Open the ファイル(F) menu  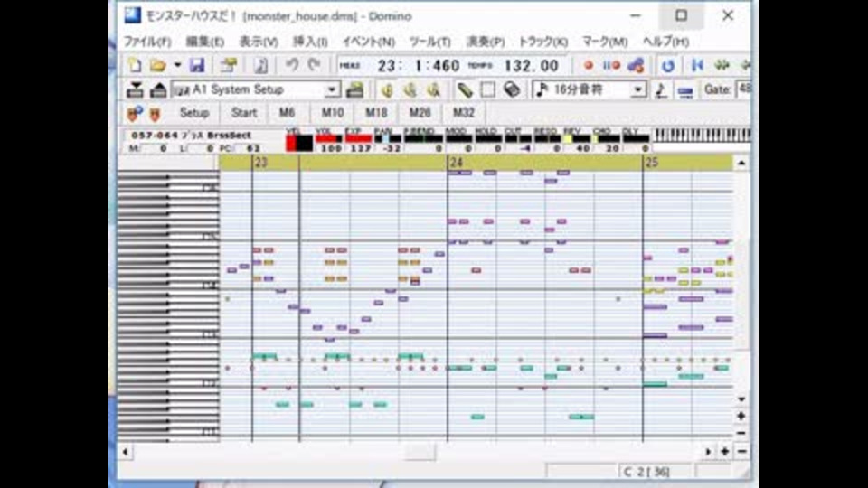(147, 42)
